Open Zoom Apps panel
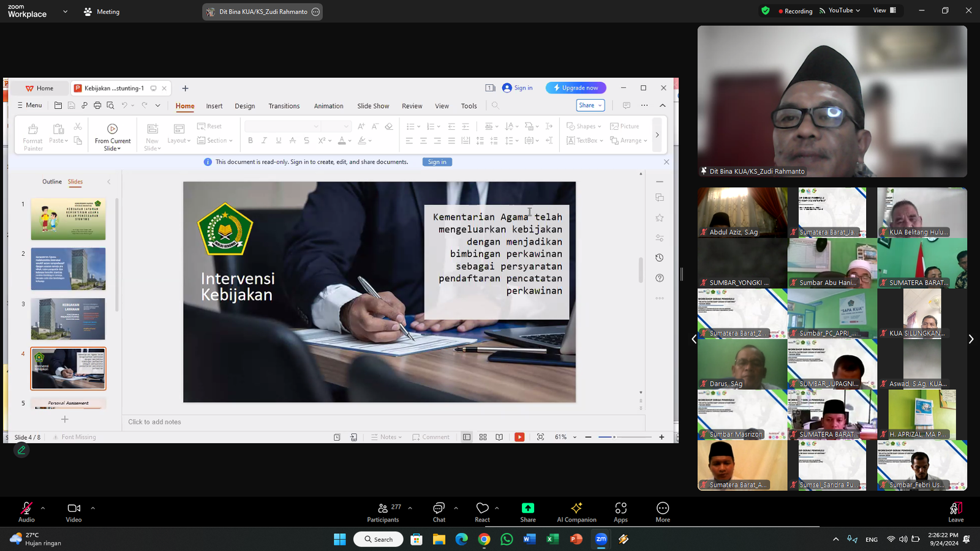Screen dimensions: 980x551 pyautogui.click(x=620, y=512)
